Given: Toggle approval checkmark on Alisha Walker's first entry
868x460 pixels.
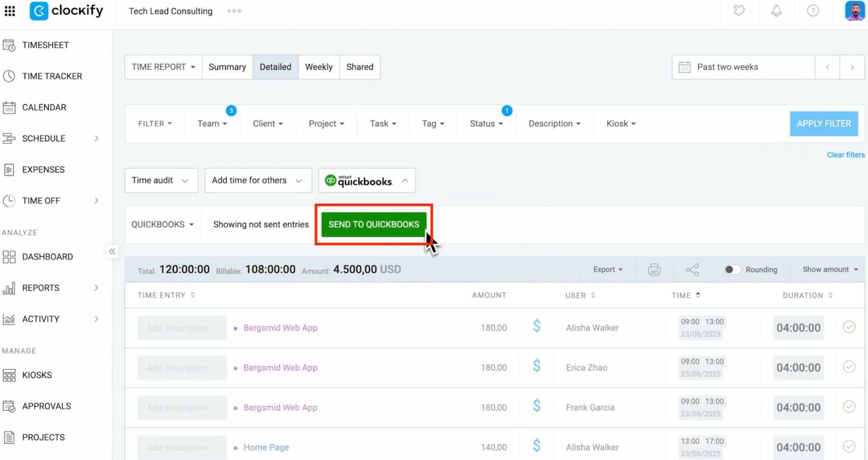Looking at the screenshot, I should [849, 327].
